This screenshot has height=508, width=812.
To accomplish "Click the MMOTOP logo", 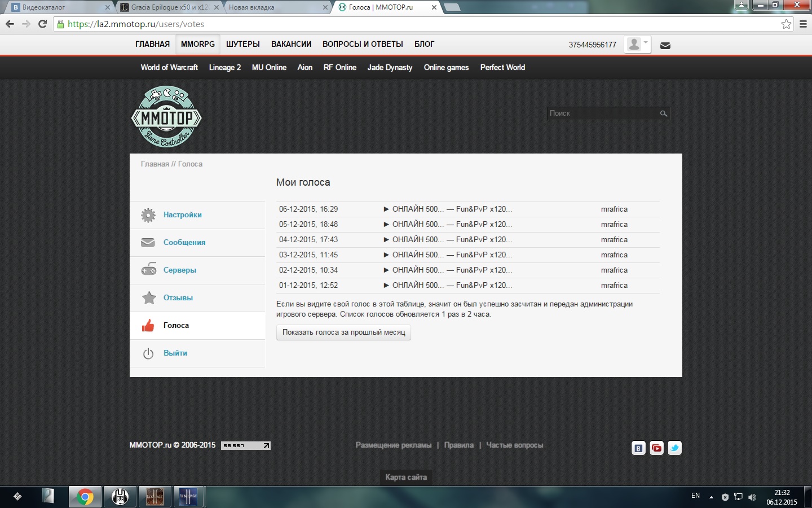I will point(166,117).
